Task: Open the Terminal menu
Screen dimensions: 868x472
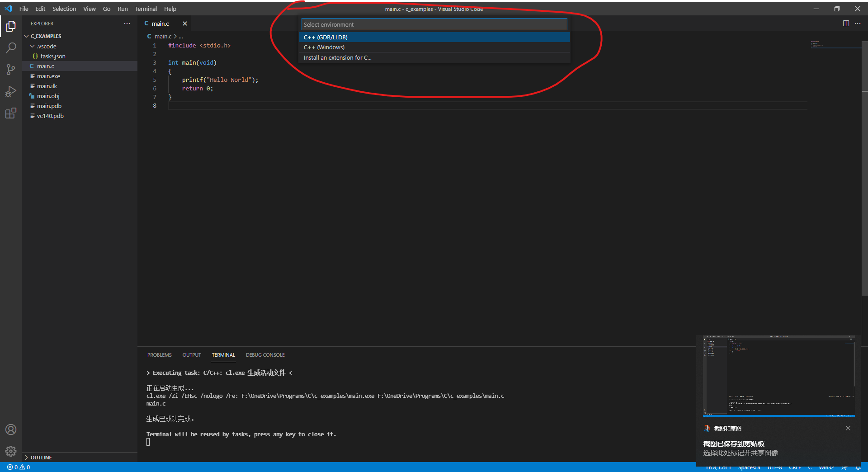Action: [x=146, y=9]
